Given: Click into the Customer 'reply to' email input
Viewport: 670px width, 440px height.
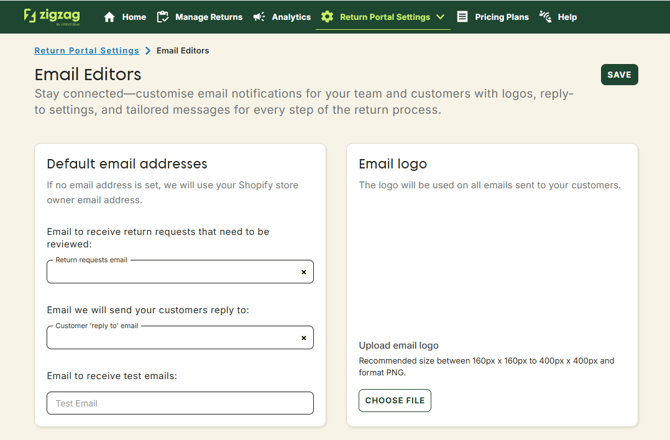Looking at the screenshot, I should point(170,338).
